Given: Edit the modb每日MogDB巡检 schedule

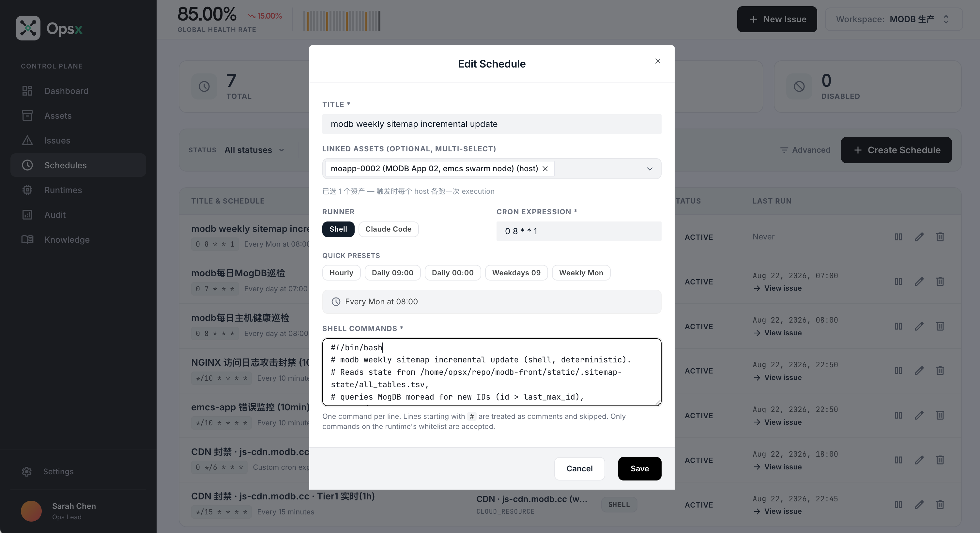Looking at the screenshot, I should [x=919, y=282].
